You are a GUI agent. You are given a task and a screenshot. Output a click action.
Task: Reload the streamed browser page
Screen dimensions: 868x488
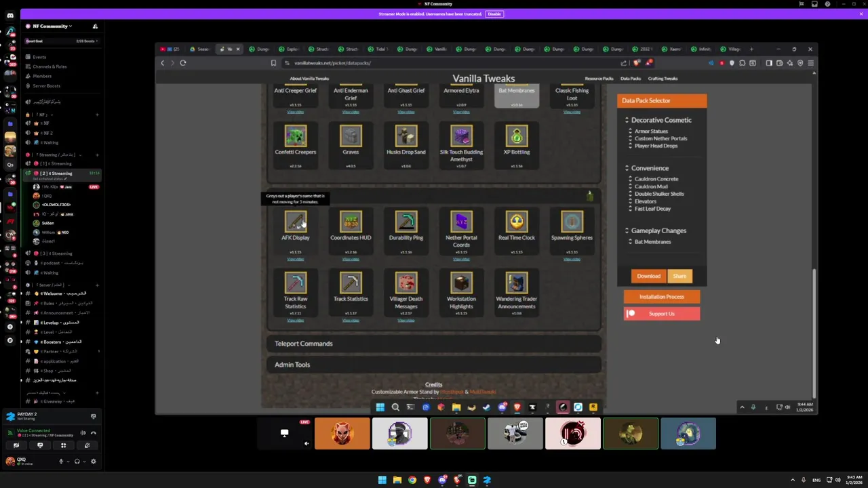click(x=183, y=63)
